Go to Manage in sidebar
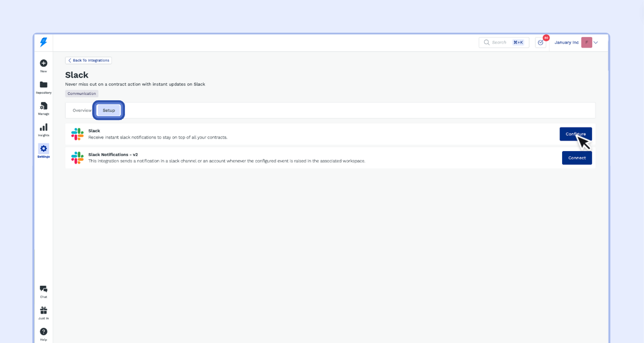 tap(44, 109)
